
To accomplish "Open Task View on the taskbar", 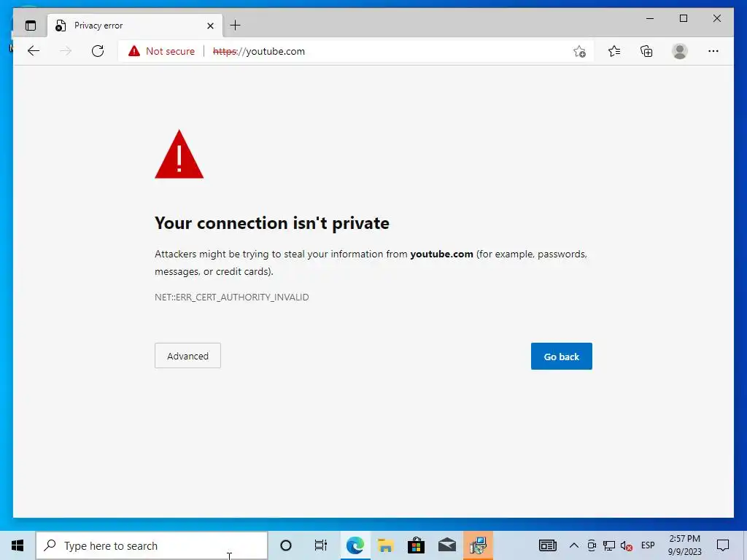I will click(321, 545).
